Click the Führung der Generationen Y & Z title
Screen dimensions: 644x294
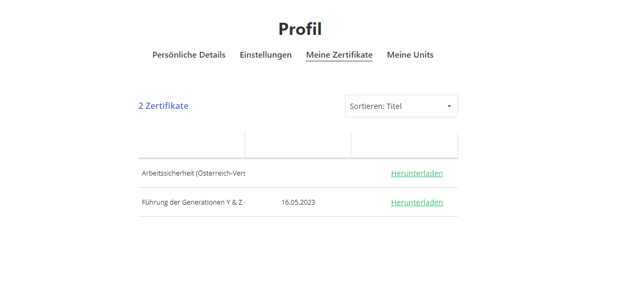coord(193,203)
